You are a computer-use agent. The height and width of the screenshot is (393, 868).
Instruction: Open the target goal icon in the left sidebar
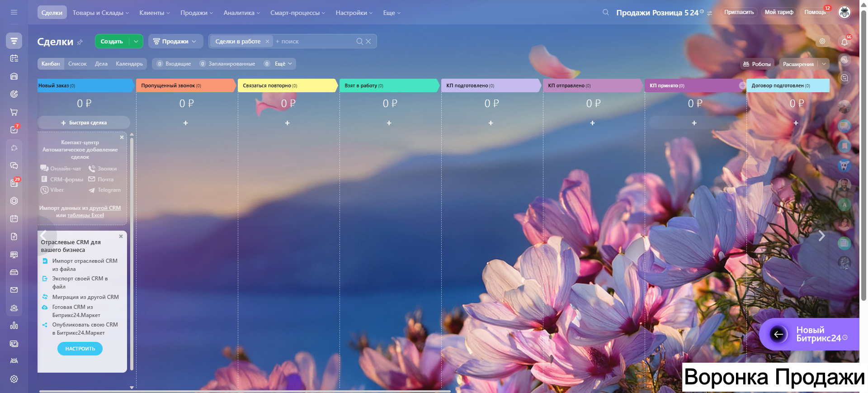pos(14,94)
